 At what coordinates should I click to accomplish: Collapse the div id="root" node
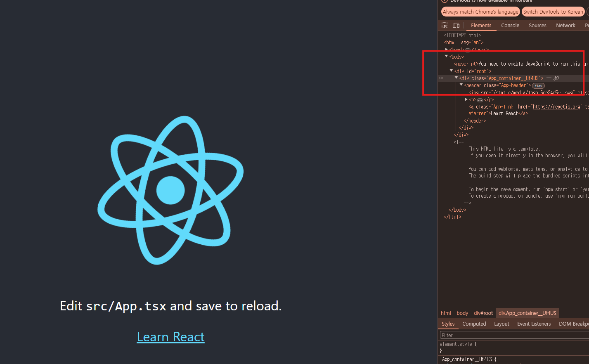(451, 71)
